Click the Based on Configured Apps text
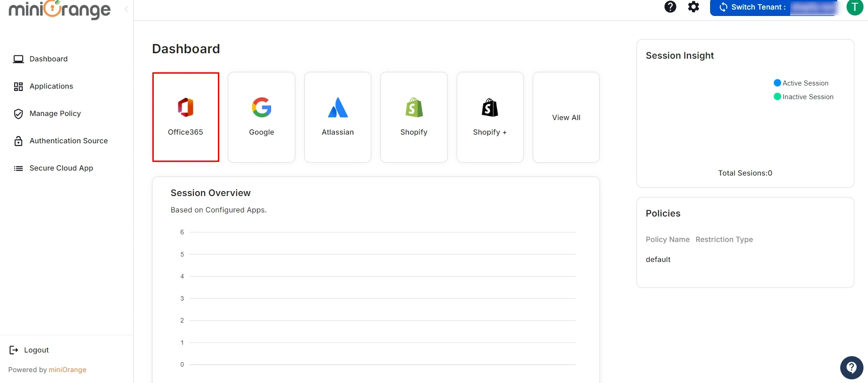Viewport: 868px width, 383px height. click(218, 210)
